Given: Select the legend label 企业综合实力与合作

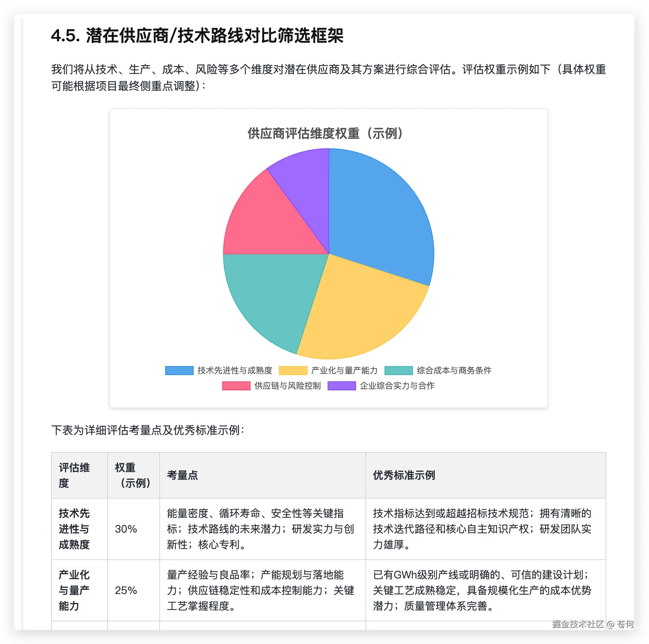Looking at the screenshot, I should [397, 386].
